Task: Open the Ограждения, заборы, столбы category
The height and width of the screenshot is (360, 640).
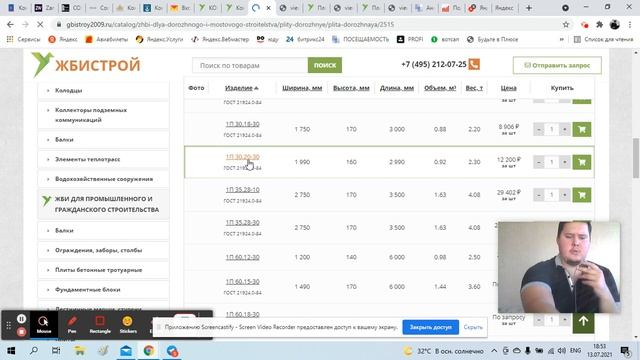Action: click(103, 250)
